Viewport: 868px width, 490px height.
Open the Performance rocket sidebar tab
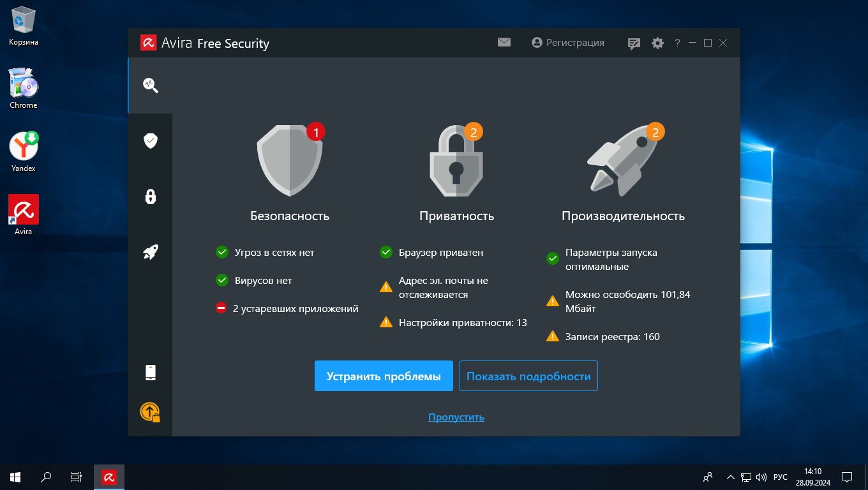pyautogui.click(x=150, y=252)
